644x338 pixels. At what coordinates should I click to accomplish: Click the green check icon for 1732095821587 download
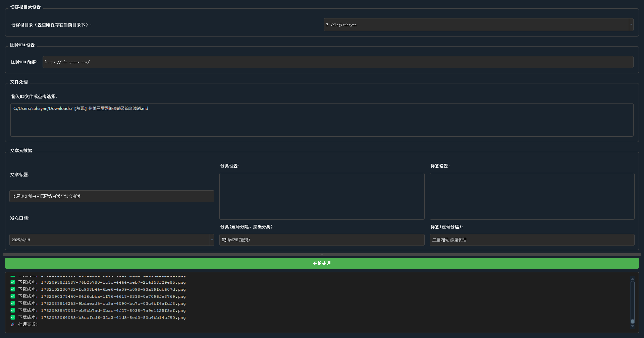click(13, 282)
